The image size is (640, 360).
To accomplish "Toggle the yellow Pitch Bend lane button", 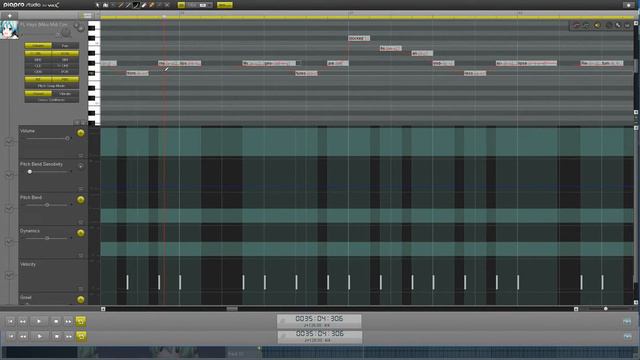I will coord(81,200).
